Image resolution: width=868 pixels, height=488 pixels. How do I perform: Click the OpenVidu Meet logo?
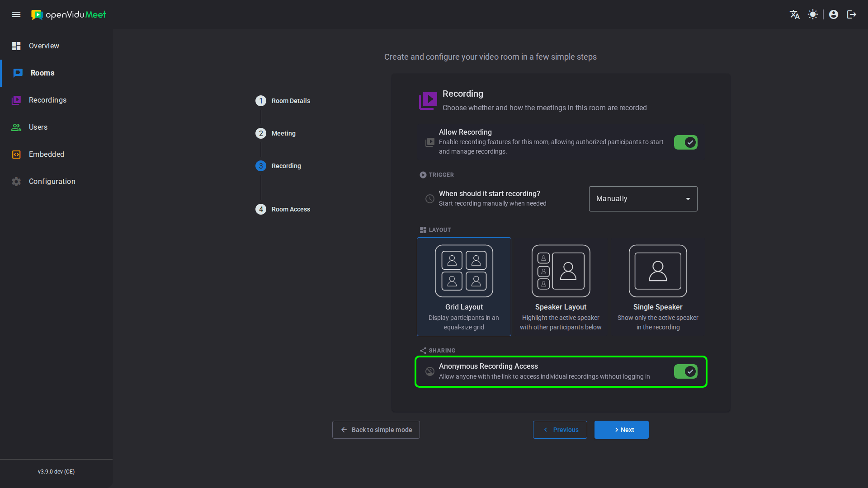pos(68,14)
